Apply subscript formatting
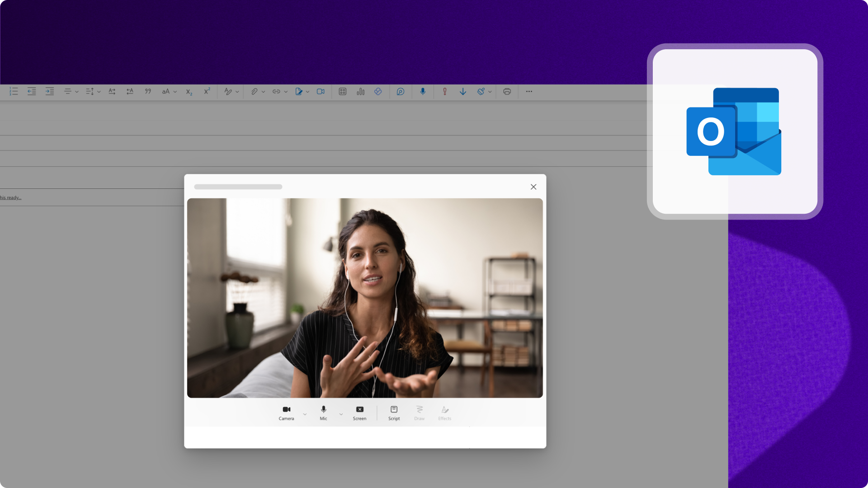The image size is (868, 488). pyautogui.click(x=189, y=92)
